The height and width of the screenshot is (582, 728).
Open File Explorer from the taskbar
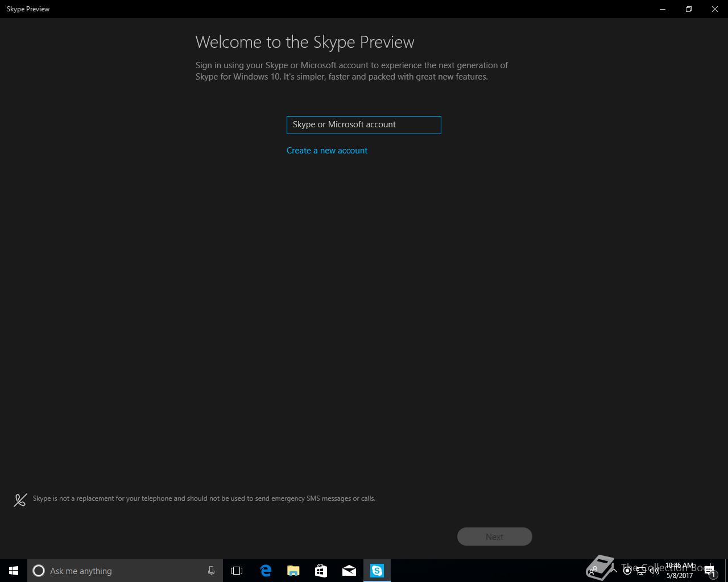point(293,571)
